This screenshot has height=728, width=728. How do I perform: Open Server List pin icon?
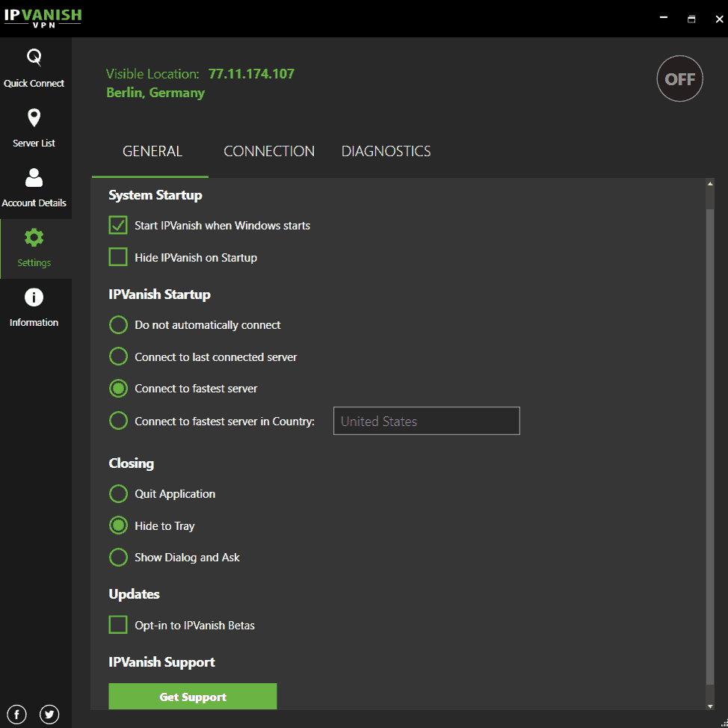(x=34, y=118)
